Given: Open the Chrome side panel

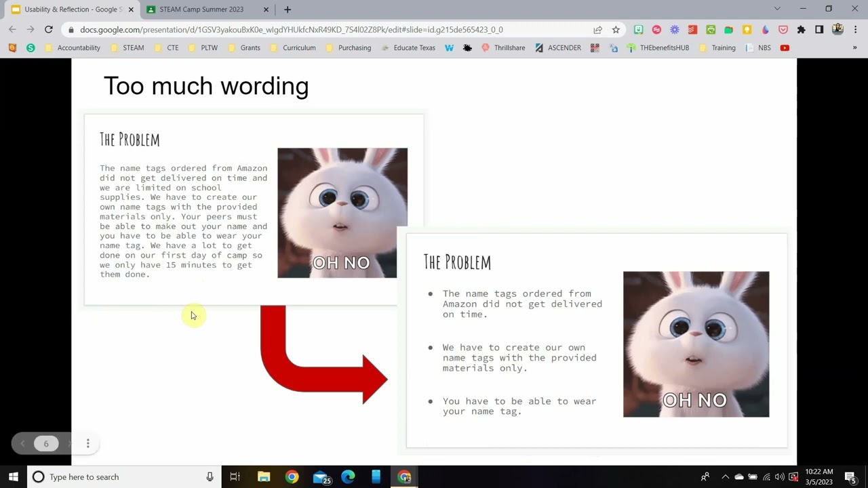Looking at the screenshot, I should (x=819, y=30).
